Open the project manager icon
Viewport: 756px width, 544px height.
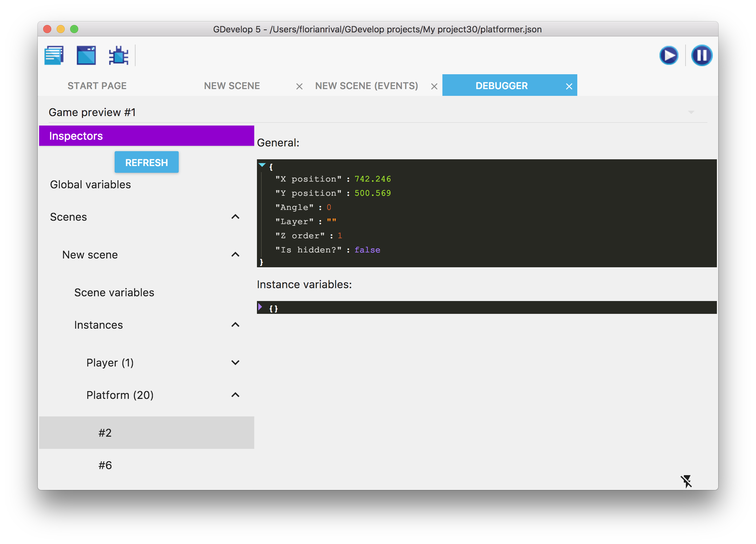(x=54, y=55)
